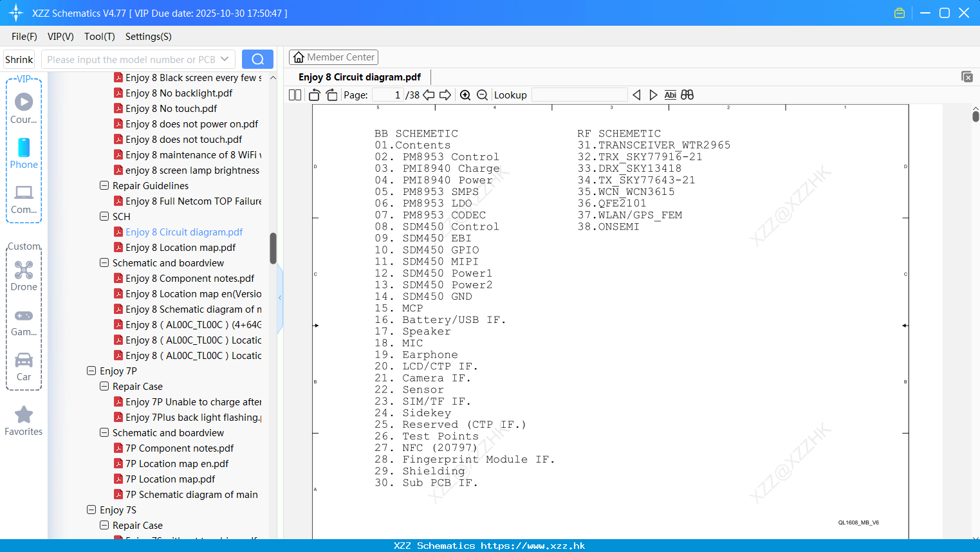
Task: Click the home icon of Member Center
Action: (299, 57)
